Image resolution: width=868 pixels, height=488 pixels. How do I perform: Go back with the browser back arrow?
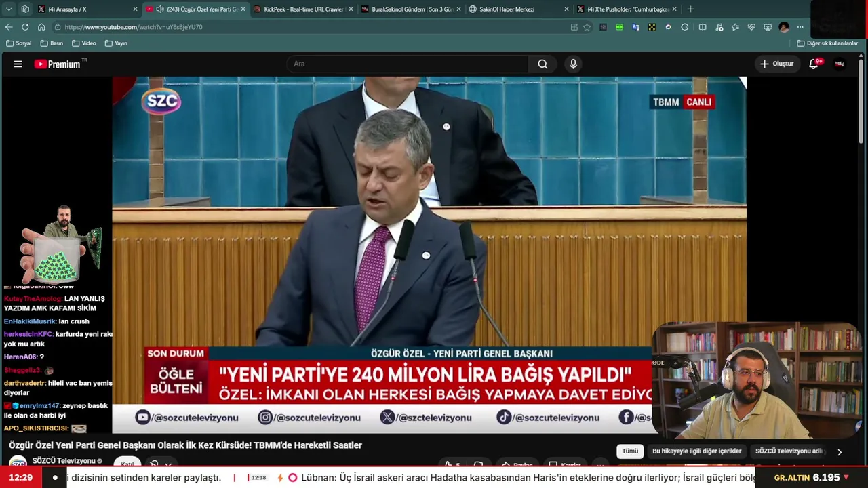click(9, 27)
